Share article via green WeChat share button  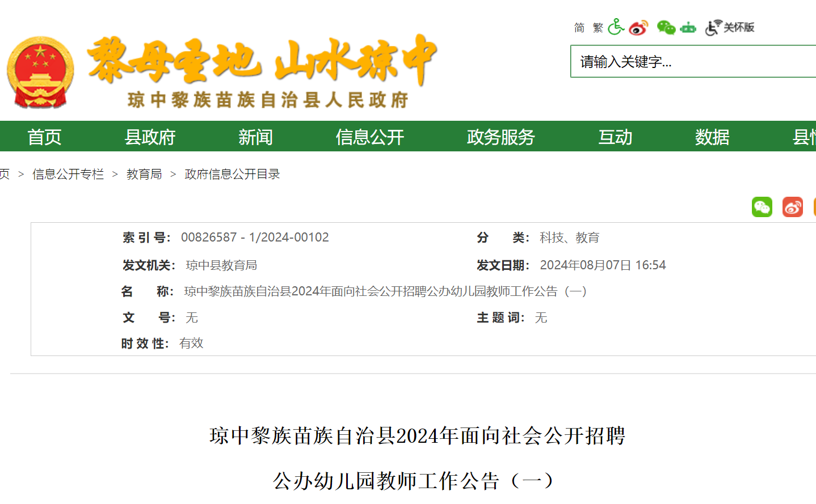coord(762,207)
